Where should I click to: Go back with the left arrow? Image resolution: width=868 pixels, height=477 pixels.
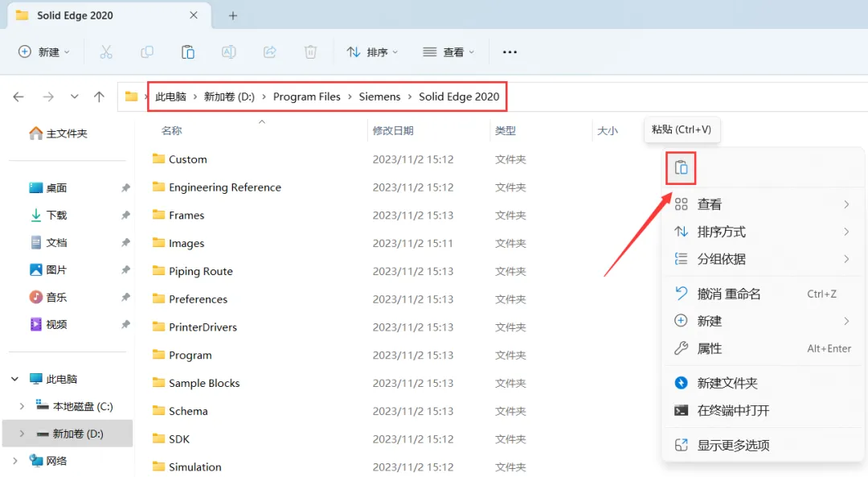18,97
